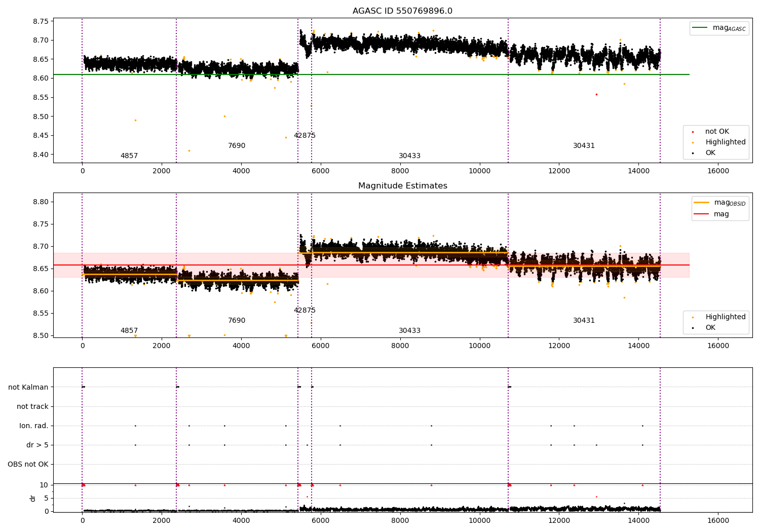This screenshot has height=532, width=760.
Task: Click obsid label 7690 in Magnitude Estimates plot
Action: tap(237, 321)
